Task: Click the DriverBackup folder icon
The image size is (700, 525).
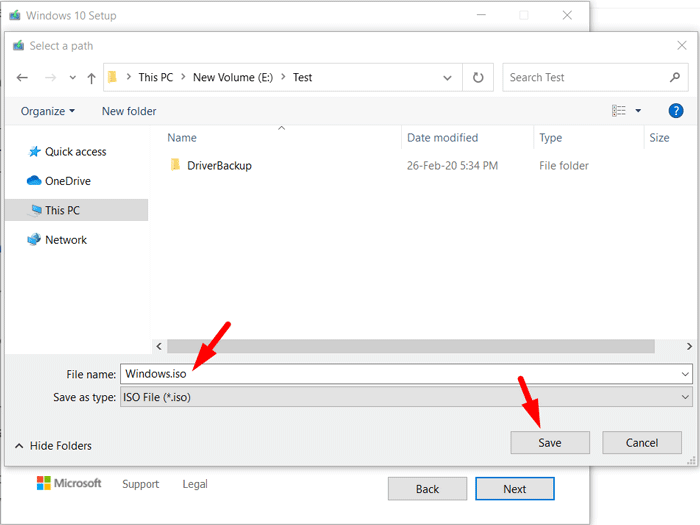Action: pos(175,165)
